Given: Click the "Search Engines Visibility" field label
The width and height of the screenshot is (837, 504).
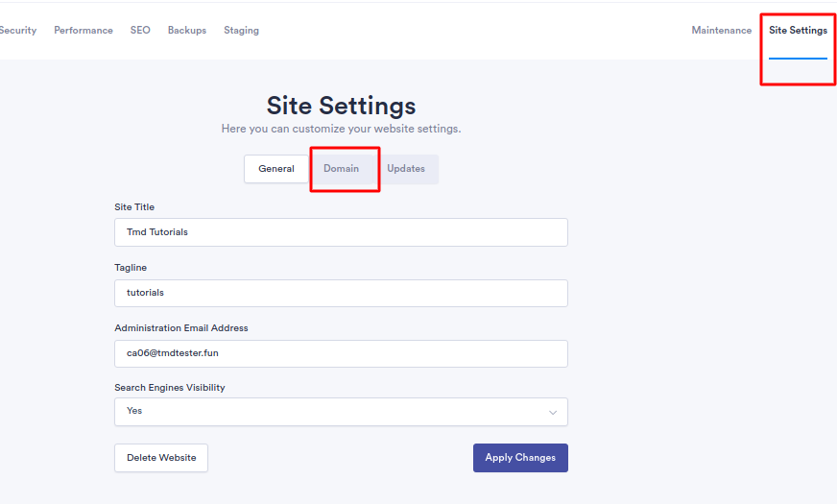Looking at the screenshot, I should (170, 388).
